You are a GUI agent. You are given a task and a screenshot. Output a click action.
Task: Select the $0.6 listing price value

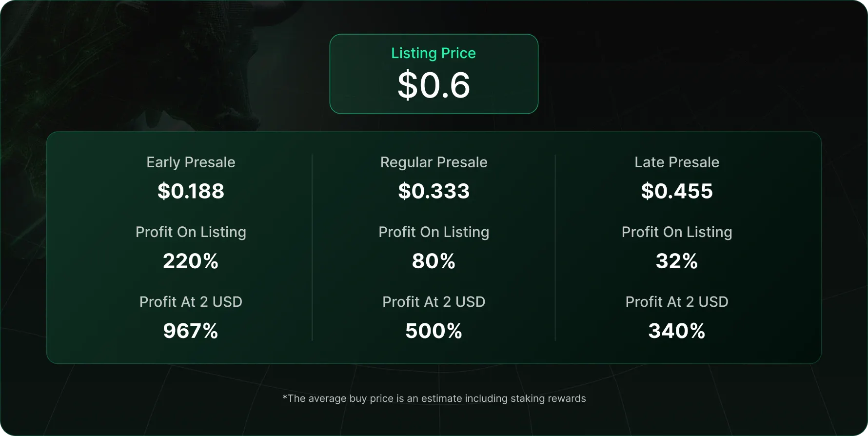(x=434, y=85)
